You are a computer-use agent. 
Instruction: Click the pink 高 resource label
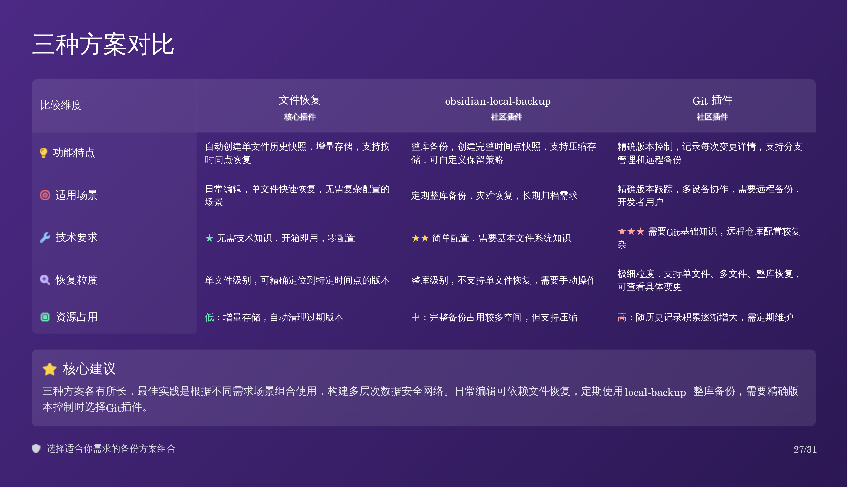click(x=622, y=318)
